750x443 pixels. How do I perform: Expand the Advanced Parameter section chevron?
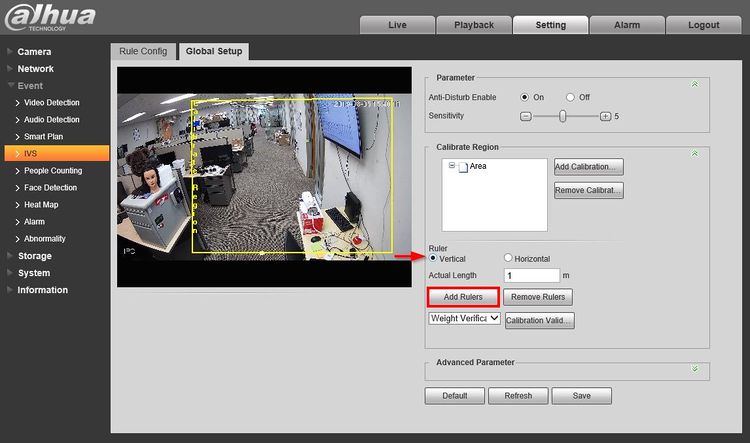(694, 368)
